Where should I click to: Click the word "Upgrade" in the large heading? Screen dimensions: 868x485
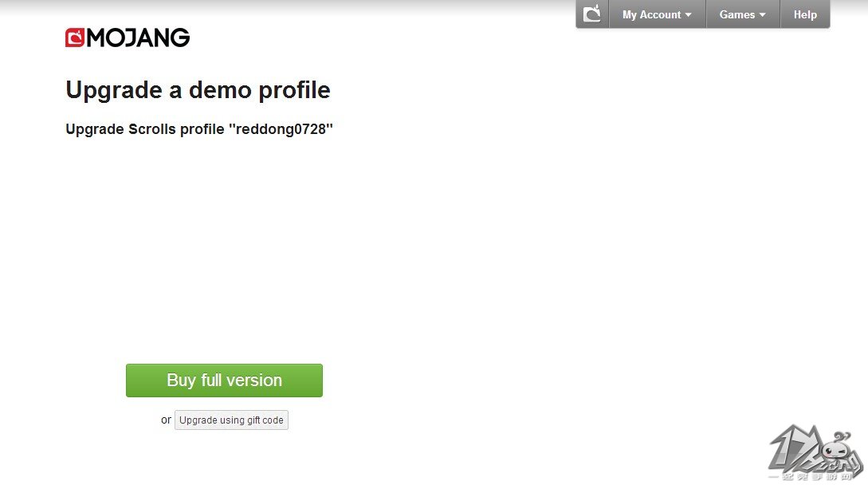(x=114, y=90)
